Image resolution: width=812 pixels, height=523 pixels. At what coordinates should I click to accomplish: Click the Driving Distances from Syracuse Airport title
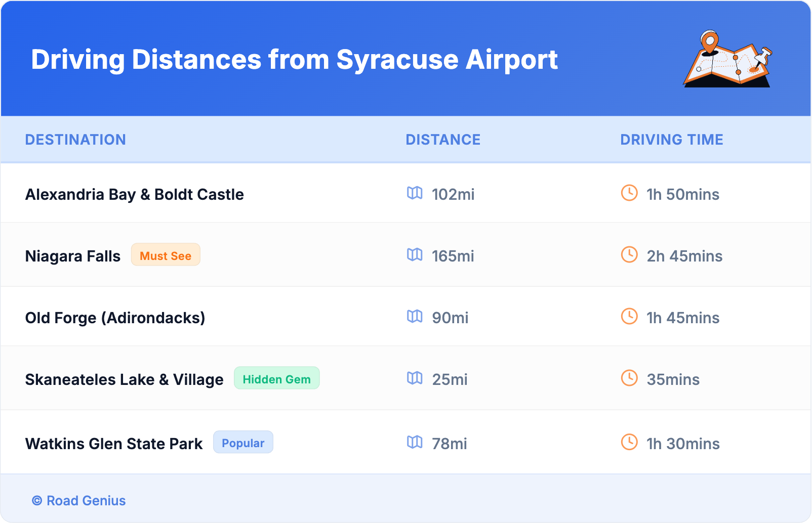[294, 60]
